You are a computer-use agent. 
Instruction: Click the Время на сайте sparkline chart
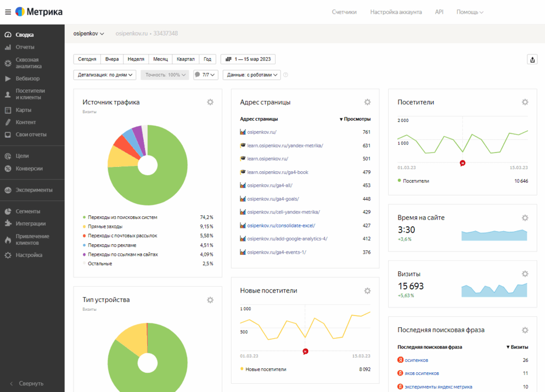pyautogui.click(x=495, y=235)
